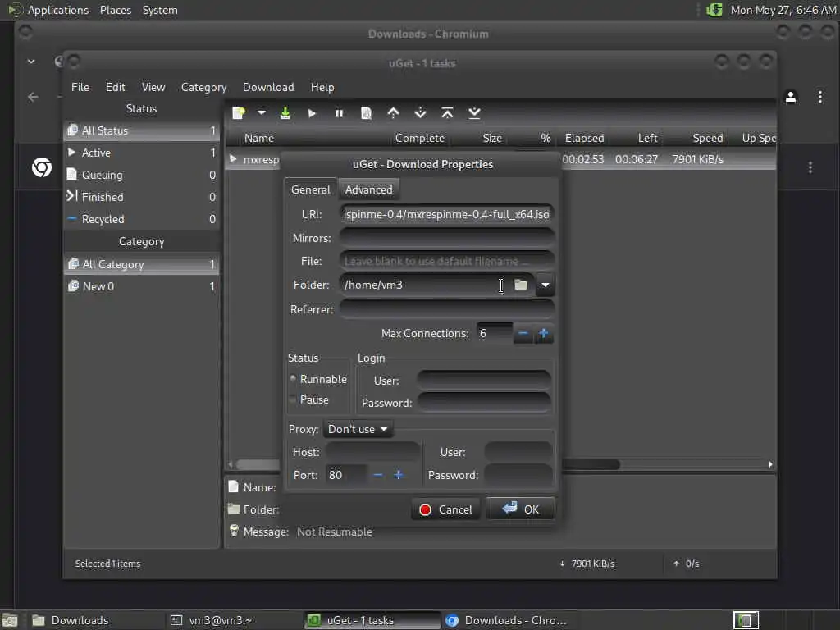Click the Size column header
The width and height of the screenshot is (840, 630).
coord(492,138)
